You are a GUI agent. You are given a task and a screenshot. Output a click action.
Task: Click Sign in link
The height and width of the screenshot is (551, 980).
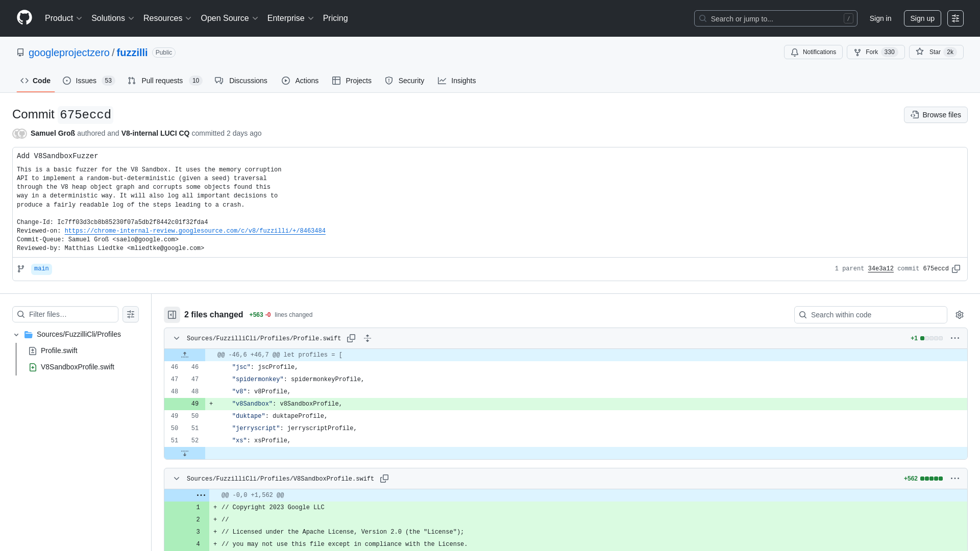pos(880,18)
